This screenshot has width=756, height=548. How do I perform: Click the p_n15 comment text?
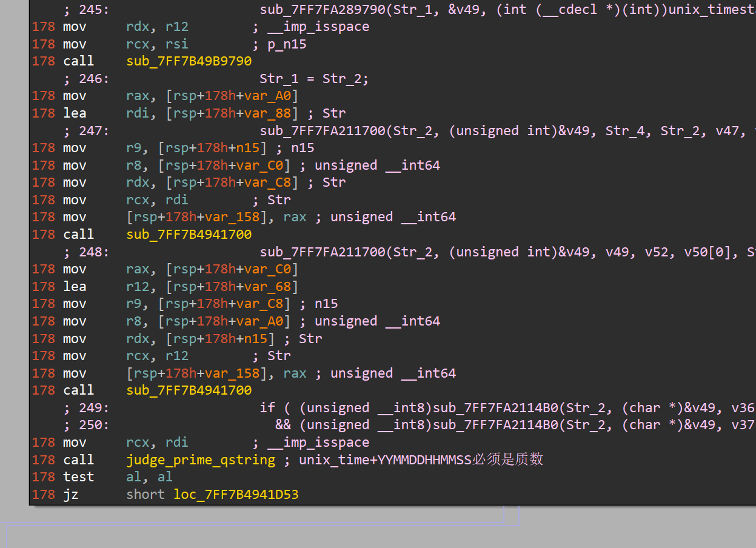(287, 44)
